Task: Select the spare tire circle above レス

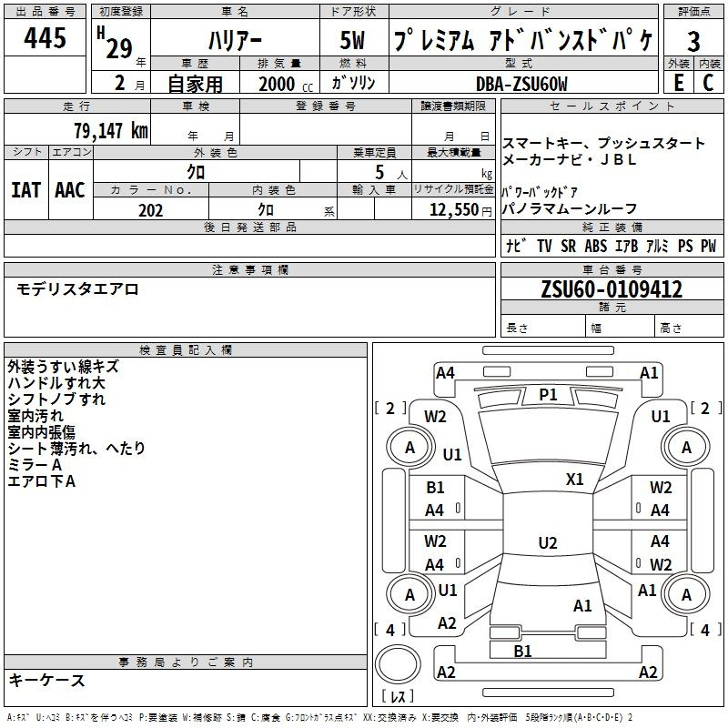Action: click(x=397, y=663)
